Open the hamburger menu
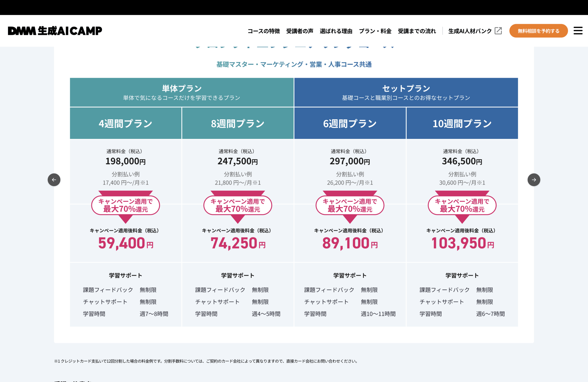 pyautogui.click(x=578, y=30)
